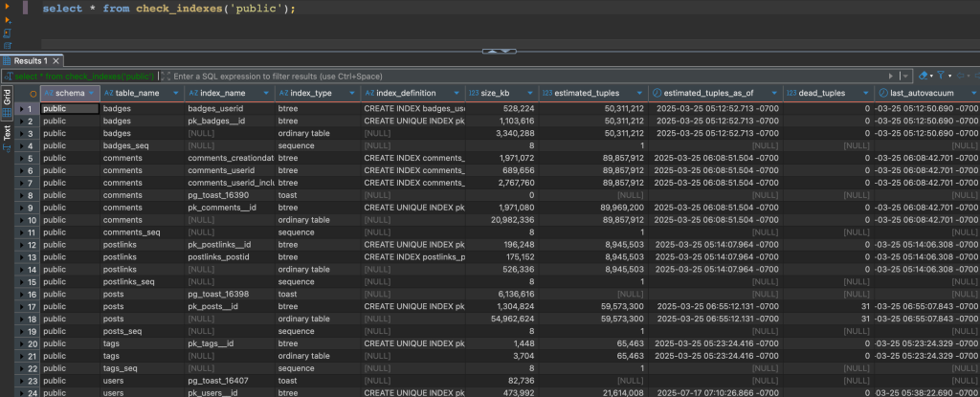Viewport: 980px width, 397px height.
Task: Click the clock type icon on last_autovacuum header
Action: [883, 93]
